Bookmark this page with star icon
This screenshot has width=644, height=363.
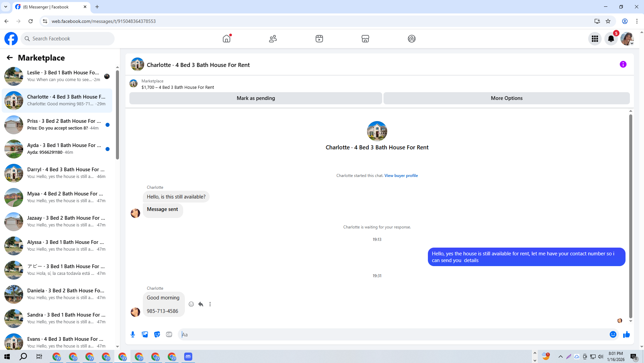(608, 21)
